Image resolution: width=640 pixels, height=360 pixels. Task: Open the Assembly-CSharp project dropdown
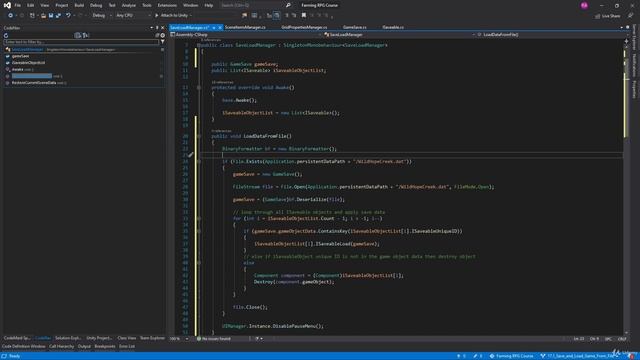(246, 35)
